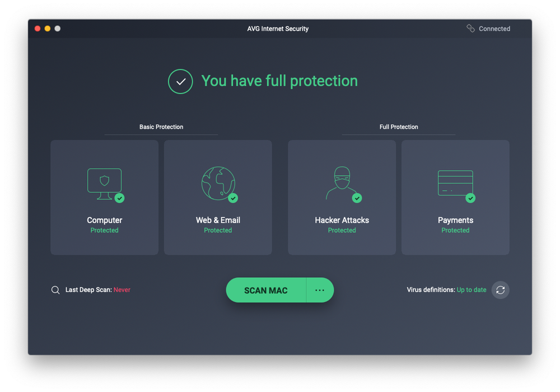This screenshot has height=392, width=560.
Task: Click the green checkmark protection badge
Action: point(180,81)
